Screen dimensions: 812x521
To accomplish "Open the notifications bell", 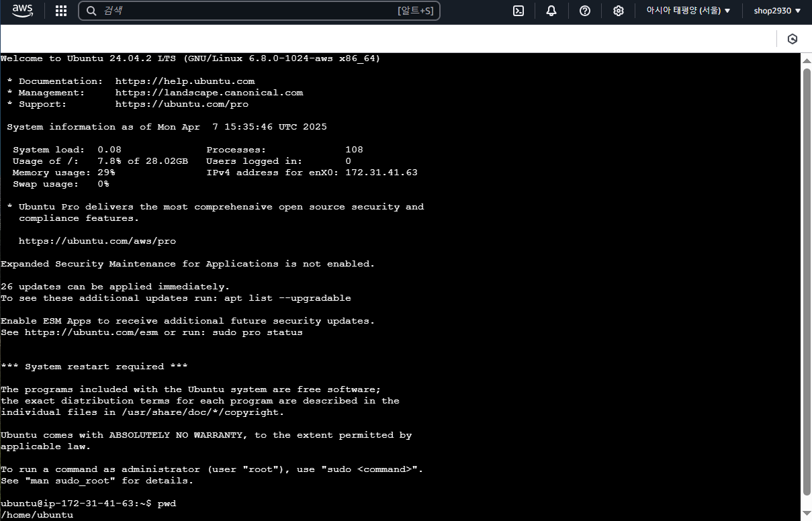I will tap(551, 11).
